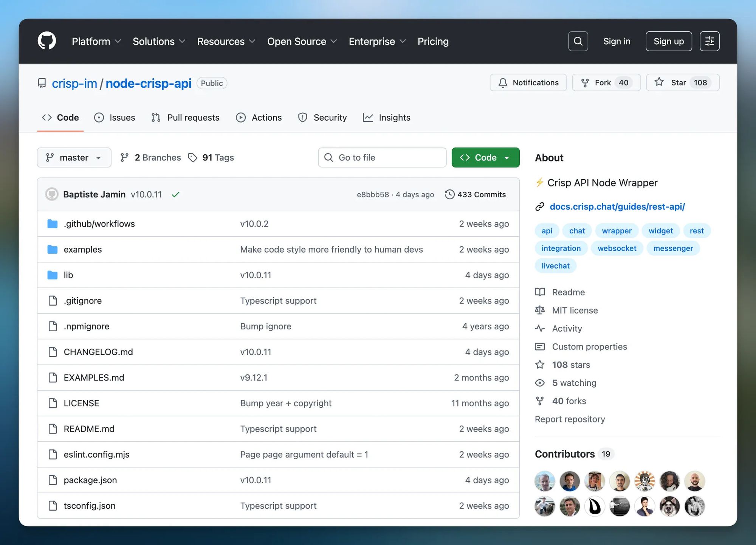Expand the Solutions menu

coord(159,41)
